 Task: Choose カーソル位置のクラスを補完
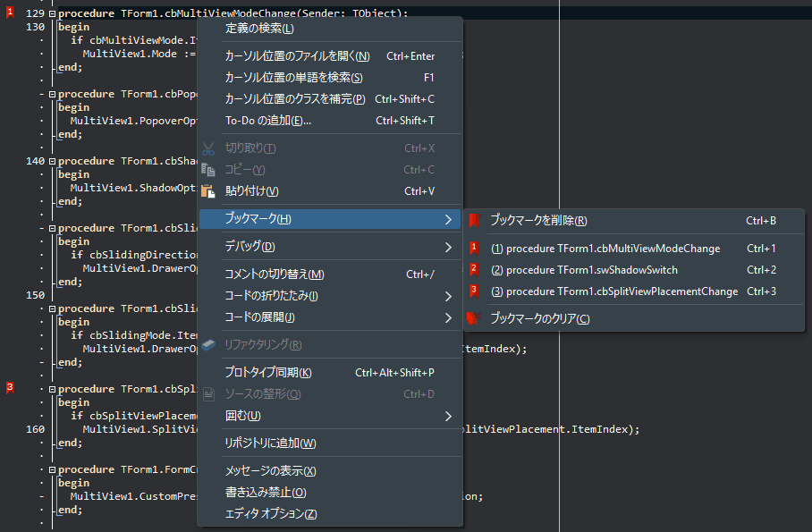pyautogui.click(x=330, y=99)
